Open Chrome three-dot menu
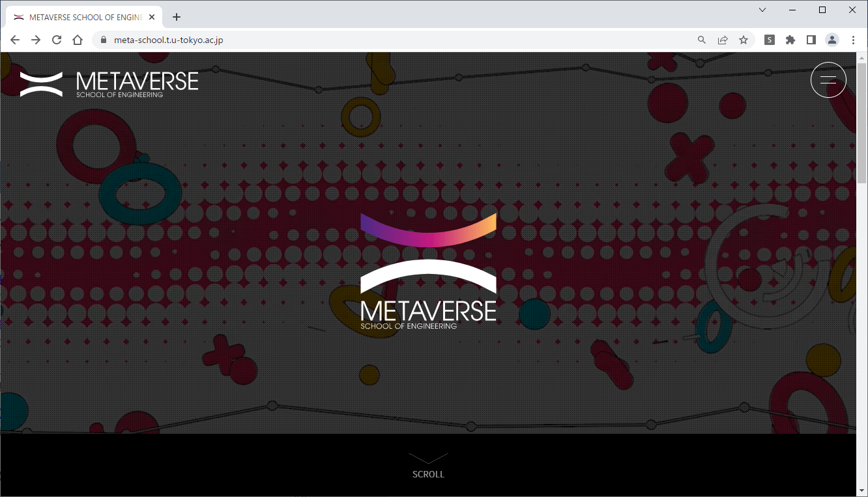 (853, 40)
